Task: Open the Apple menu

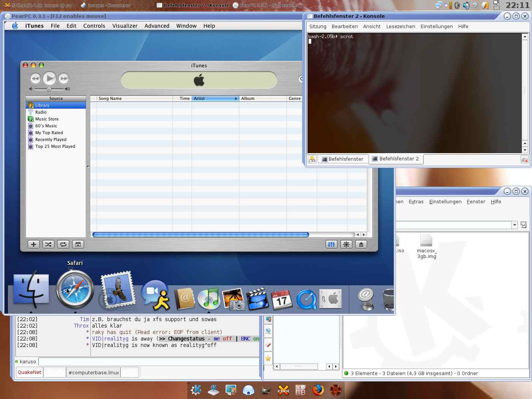Action: coord(15,26)
